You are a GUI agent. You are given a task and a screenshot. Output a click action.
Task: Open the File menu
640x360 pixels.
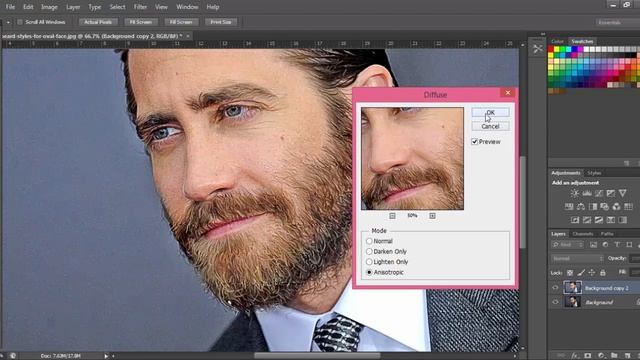[x=10, y=7]
